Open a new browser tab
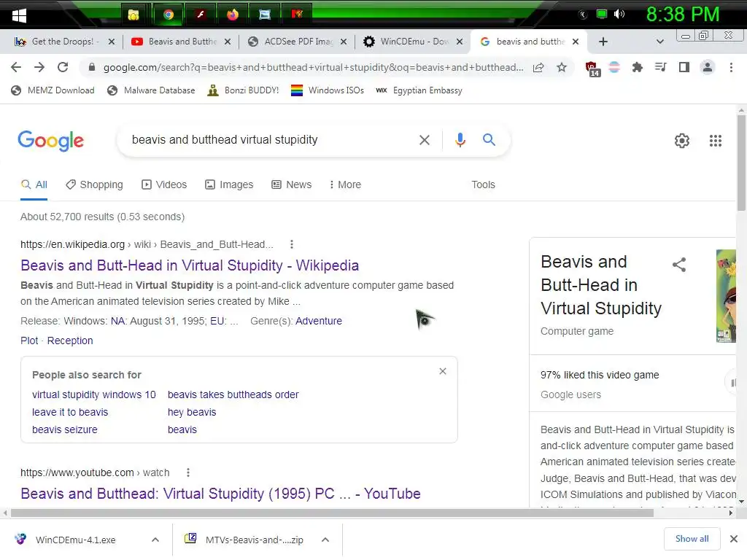 tap(603, 42)
